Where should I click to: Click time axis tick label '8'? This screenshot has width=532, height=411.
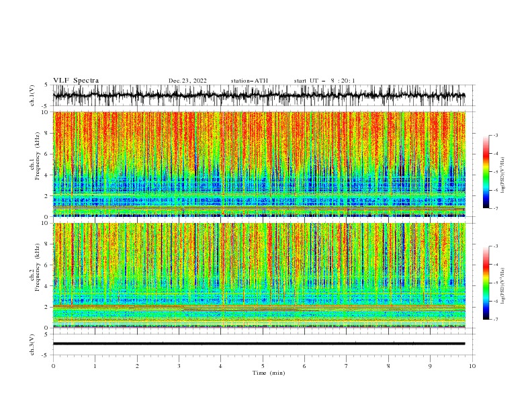pos(388,366)
